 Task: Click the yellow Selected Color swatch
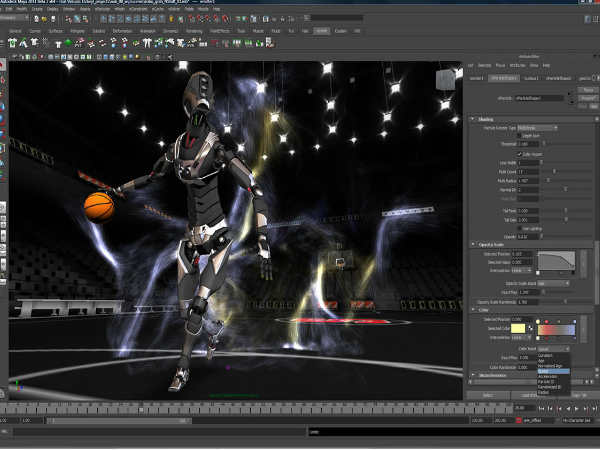pos(518,328)
